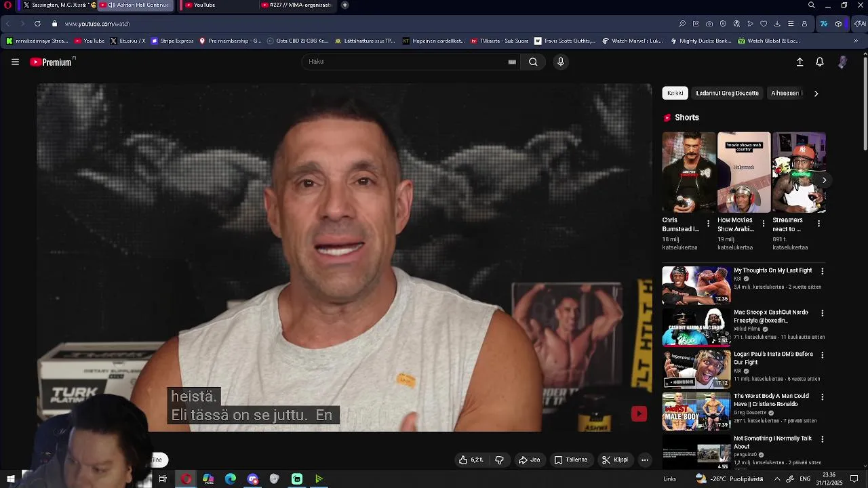Click the YouTube search magnifier button
Screen dimensions: 868x488
point(533,62)
